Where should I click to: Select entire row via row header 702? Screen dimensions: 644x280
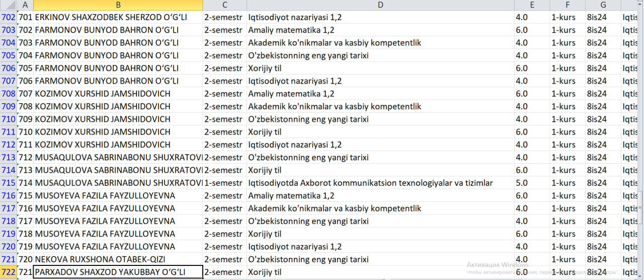click(x=9, y=17)
